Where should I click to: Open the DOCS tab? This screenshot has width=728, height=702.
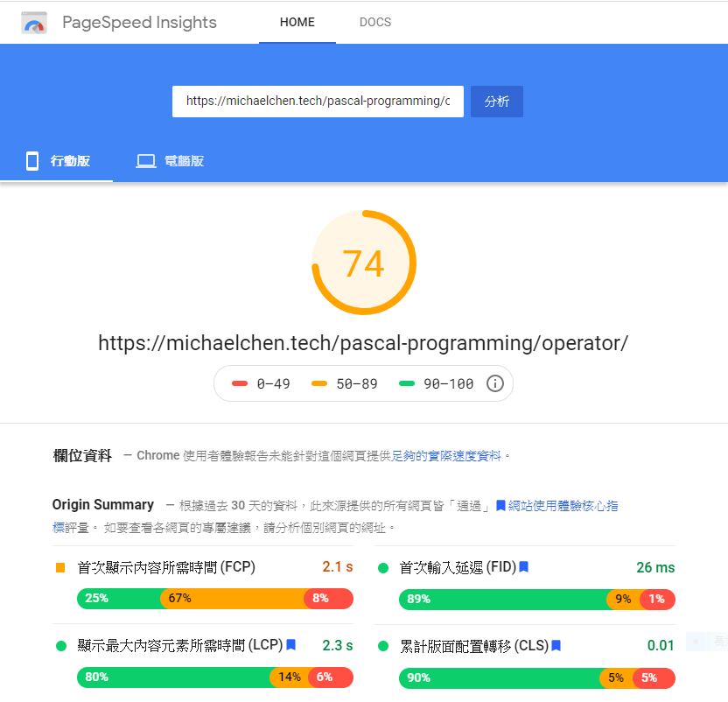click(x=375, y=22)
